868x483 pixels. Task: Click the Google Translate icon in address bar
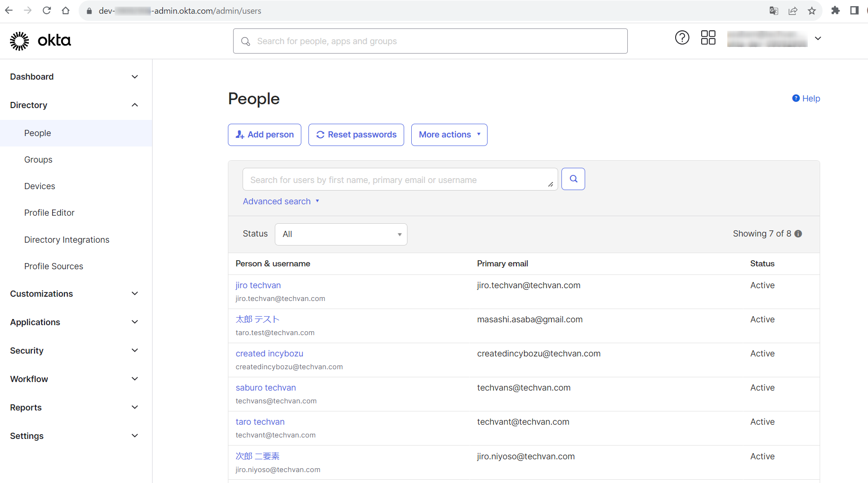774,11
